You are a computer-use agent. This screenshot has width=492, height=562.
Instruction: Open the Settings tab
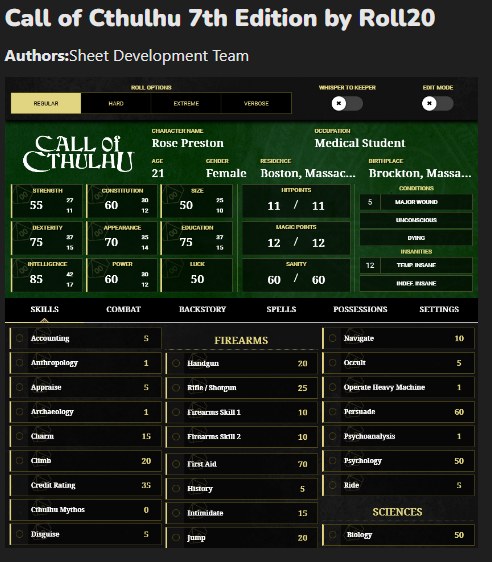click(439, 309)
